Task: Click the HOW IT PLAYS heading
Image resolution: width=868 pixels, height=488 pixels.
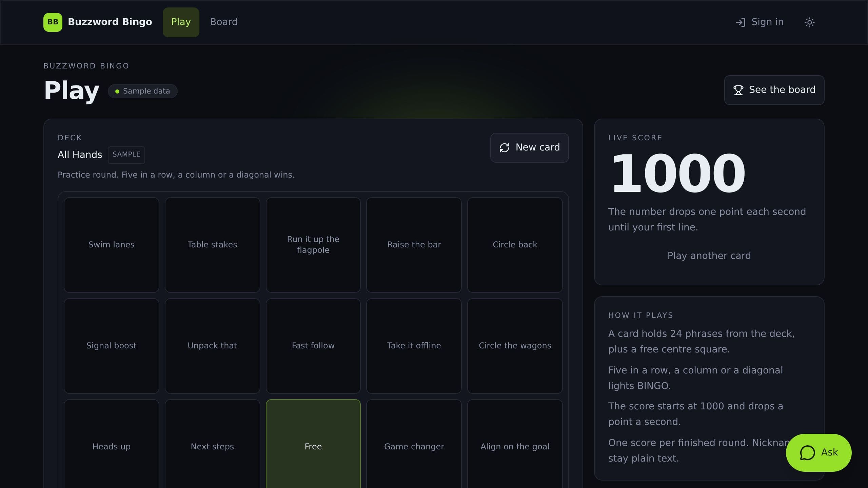Action: coord(640,316)
